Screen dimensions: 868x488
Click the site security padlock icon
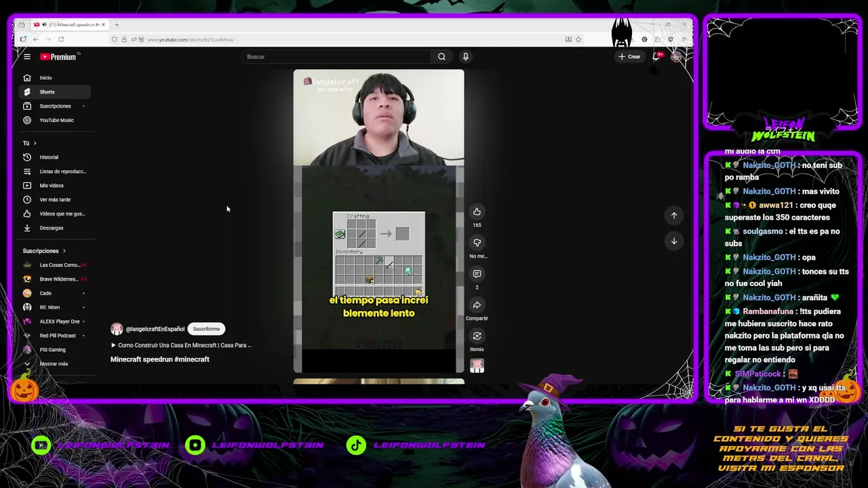[x=124, y=39]
